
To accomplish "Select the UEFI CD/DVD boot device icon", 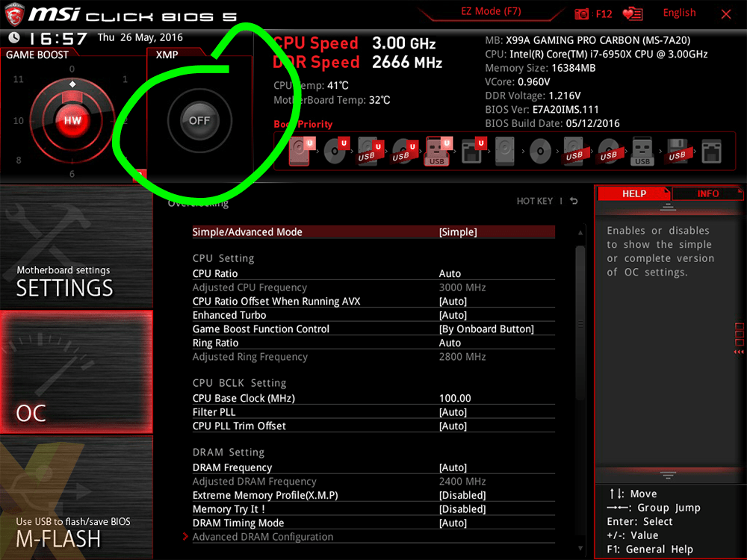I will [x=336, y=151].
